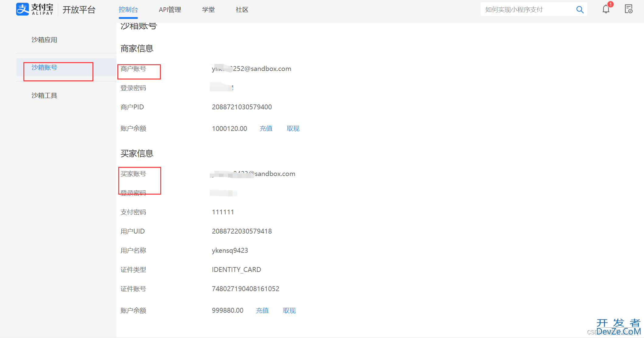The width and height of the screenshot is (644, 338).
Task: Click 取现 next to merchant balance 1000120.00
Action: pos(293,129)
